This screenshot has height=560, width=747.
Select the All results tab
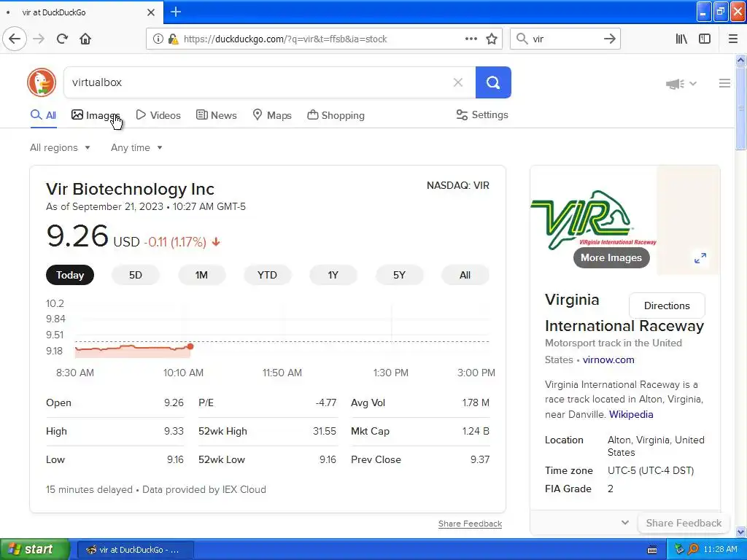point(43,115)
